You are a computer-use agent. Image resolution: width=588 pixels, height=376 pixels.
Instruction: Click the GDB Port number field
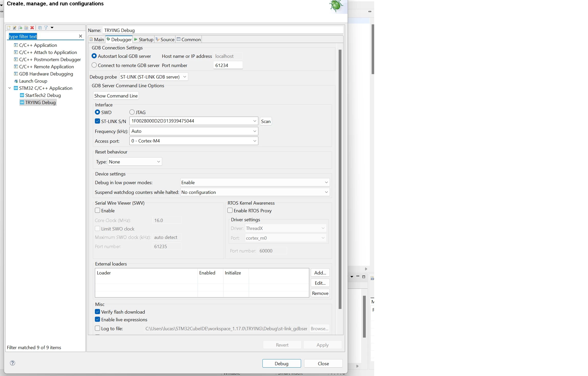pos(228,65)
